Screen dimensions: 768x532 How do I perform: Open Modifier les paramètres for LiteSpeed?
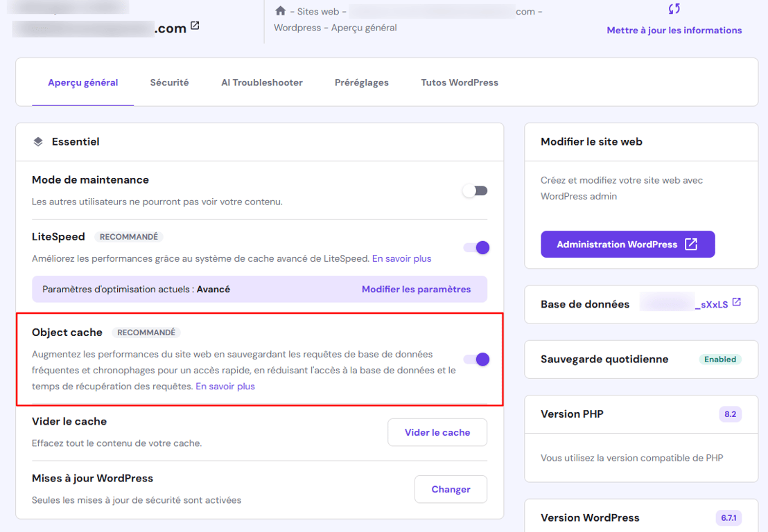(416, 289)
